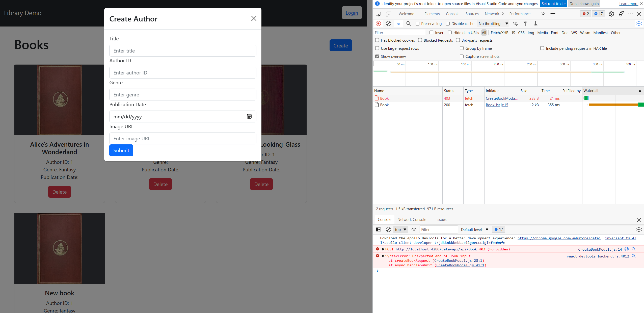Check the Disable cache option

pyautogui.click(x=448, y=23)
